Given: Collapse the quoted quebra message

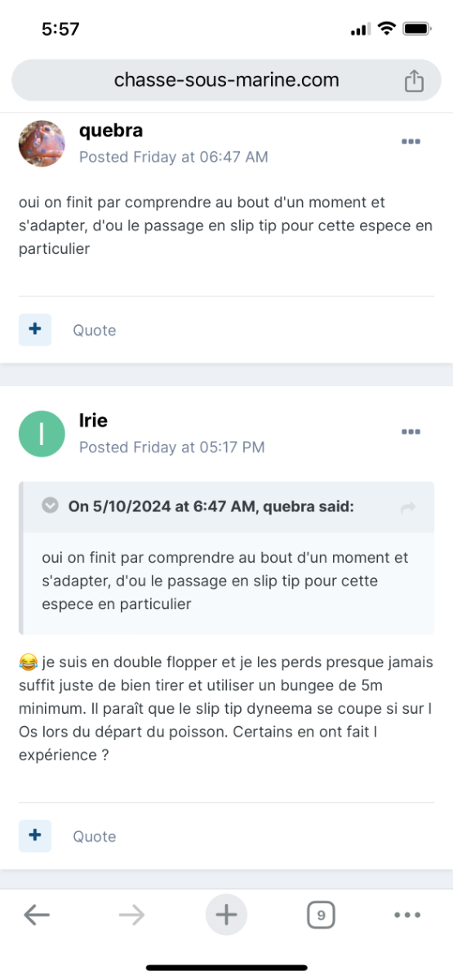Looking at the screenshot, I should [x=50, y=506].
